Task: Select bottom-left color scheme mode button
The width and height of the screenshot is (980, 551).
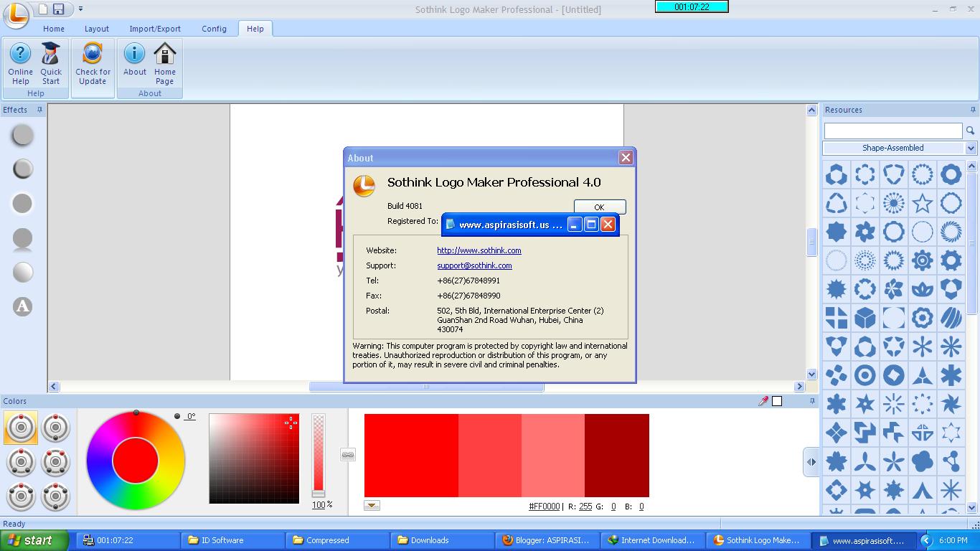Action: point(21,496)
